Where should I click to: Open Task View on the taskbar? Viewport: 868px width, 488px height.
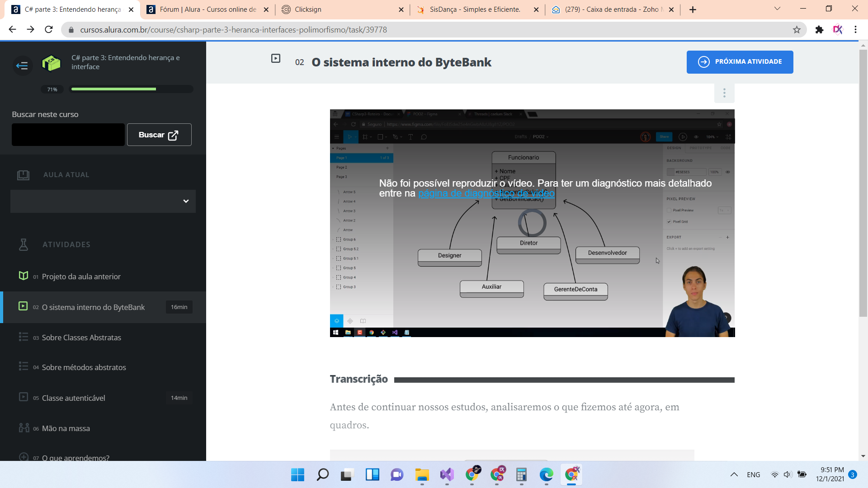click(347, 475)
